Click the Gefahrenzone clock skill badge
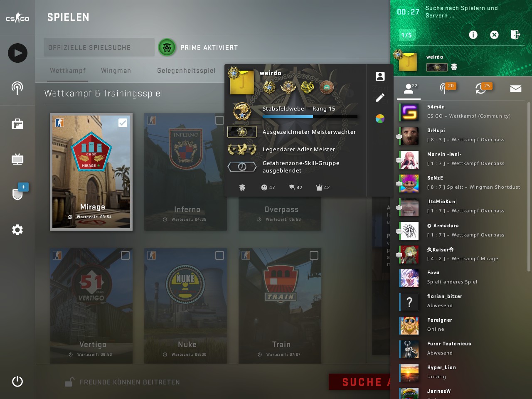This screenshot has width=532, height=399. (242, 167)
